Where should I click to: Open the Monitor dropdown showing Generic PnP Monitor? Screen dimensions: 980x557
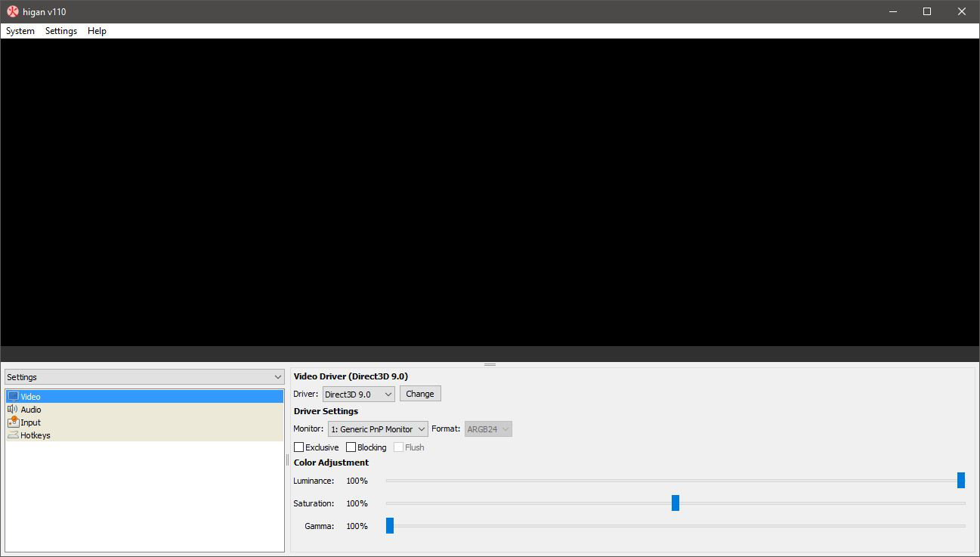coord(378,429)
